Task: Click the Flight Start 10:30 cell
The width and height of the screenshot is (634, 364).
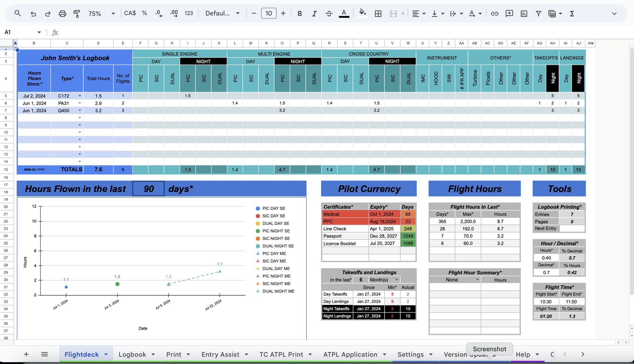Action: point(546,302)
